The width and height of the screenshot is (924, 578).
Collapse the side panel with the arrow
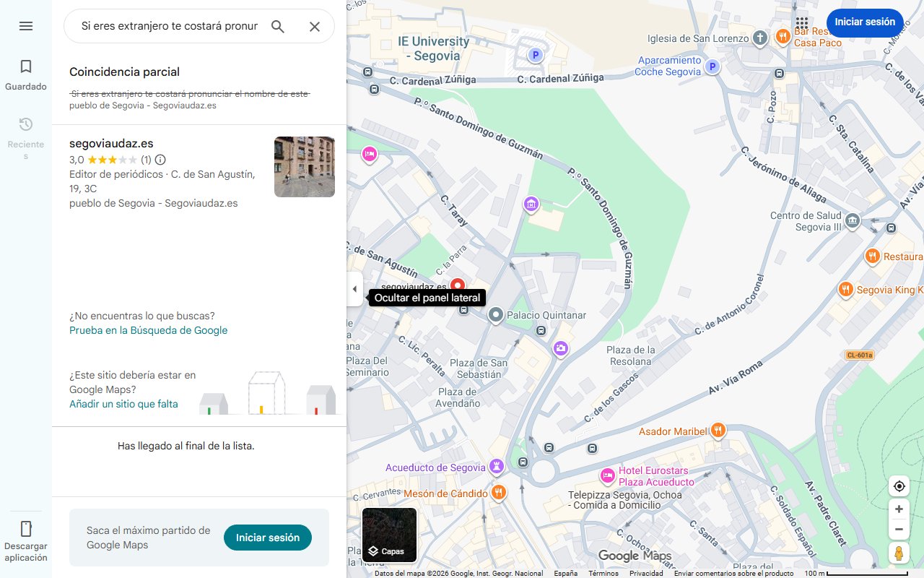tap(354, 289)
